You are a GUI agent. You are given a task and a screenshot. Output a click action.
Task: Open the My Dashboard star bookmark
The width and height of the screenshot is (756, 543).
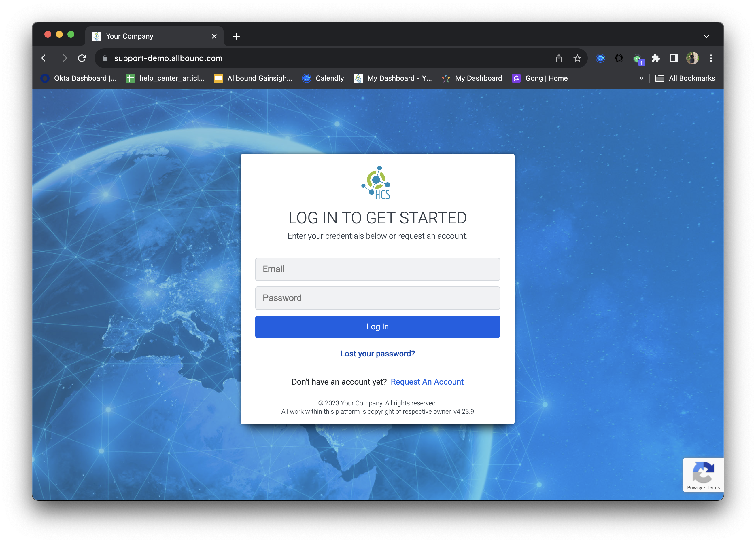coord(472,78)
